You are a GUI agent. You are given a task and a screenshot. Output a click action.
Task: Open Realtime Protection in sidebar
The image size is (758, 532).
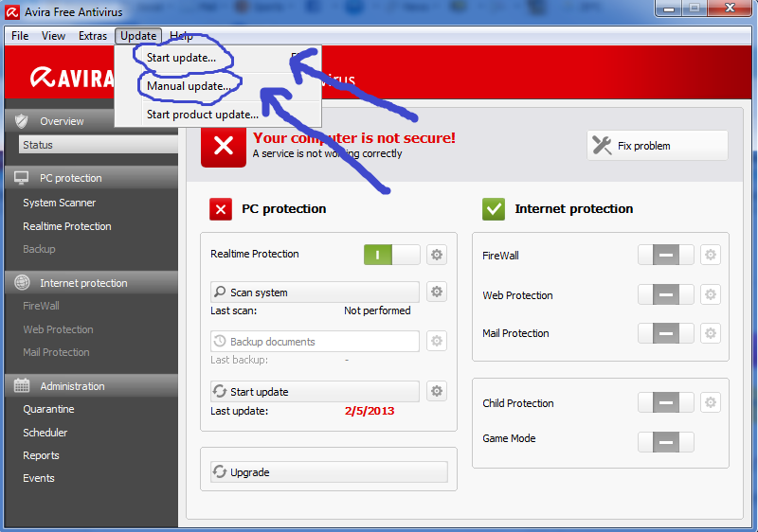(x=66, y=226)
